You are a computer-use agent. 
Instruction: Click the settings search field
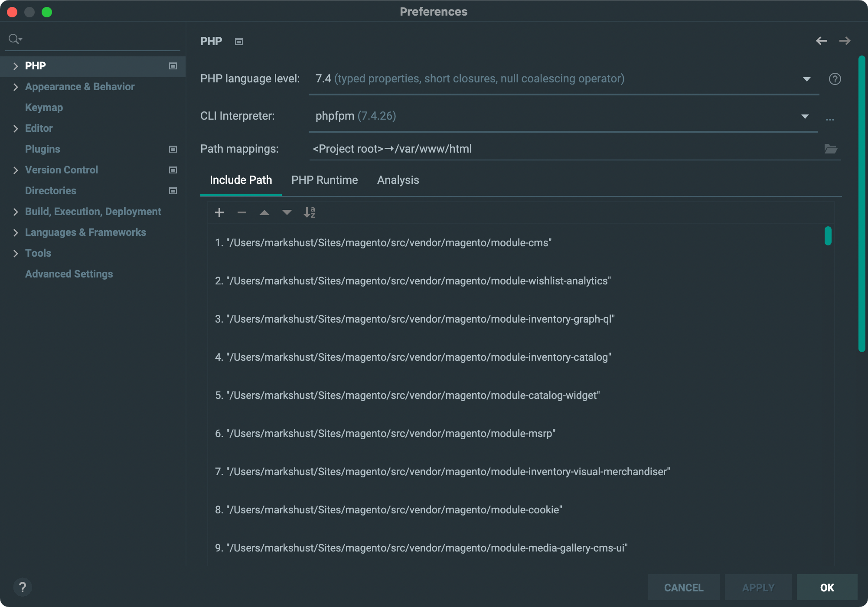[93, 39]
